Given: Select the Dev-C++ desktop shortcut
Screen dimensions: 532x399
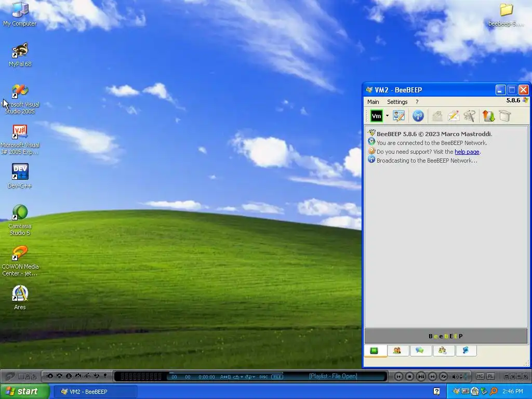Looking at the screenshot, I should (20, 176).
